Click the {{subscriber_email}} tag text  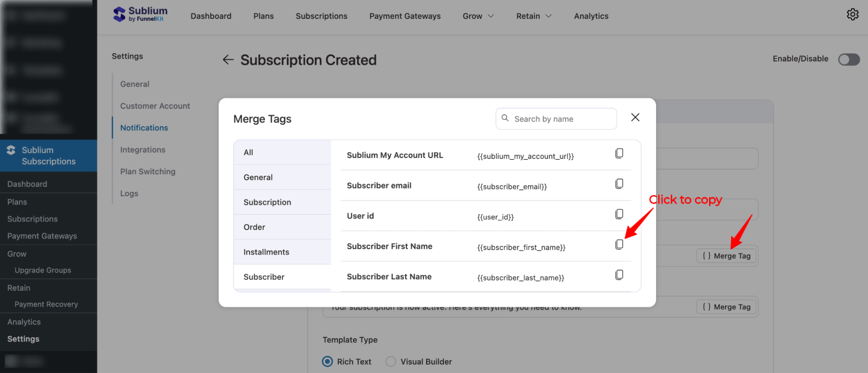[512, 187]
